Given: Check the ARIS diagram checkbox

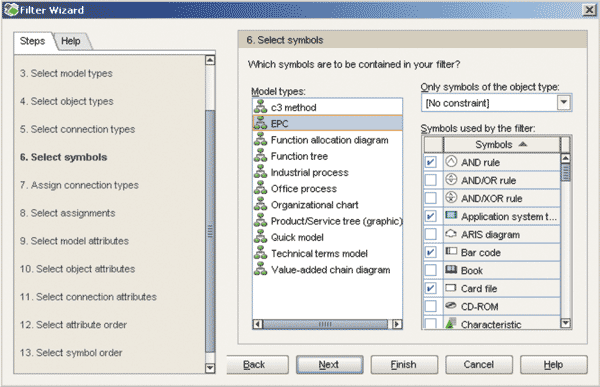Looking at the screenshot, I should (431, 234).
